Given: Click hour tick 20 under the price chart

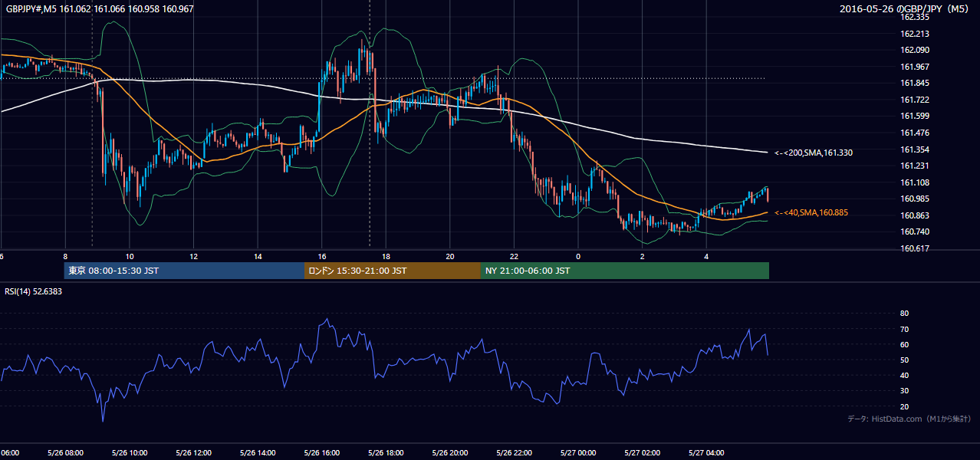Looking at the screenshot, I should [450, 256].
